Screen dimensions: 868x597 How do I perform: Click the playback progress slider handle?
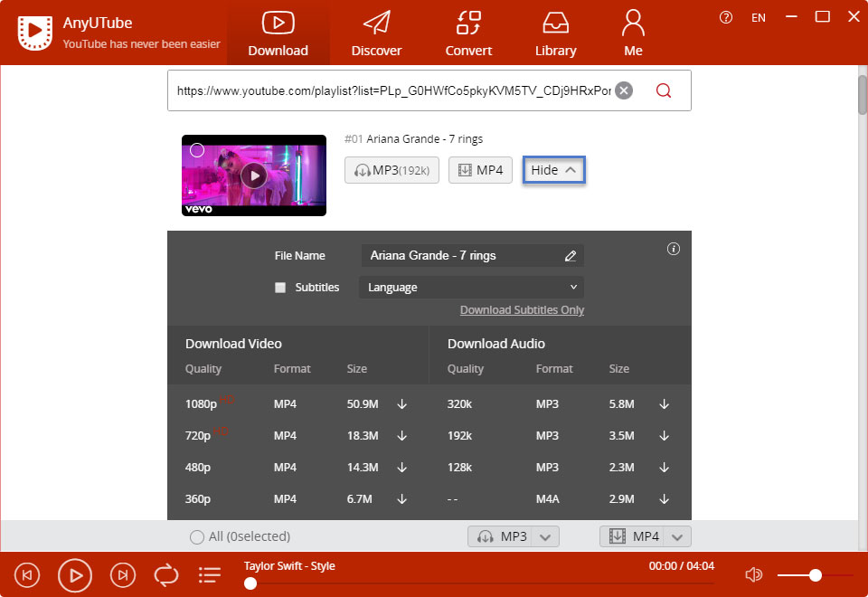pos(250,583)
